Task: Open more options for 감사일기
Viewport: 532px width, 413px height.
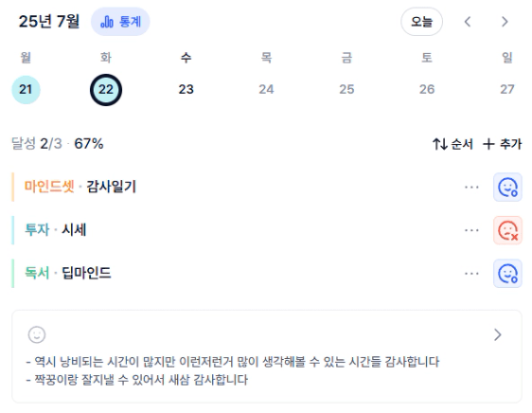Action: pyautogui.click(x=471, y=188)
